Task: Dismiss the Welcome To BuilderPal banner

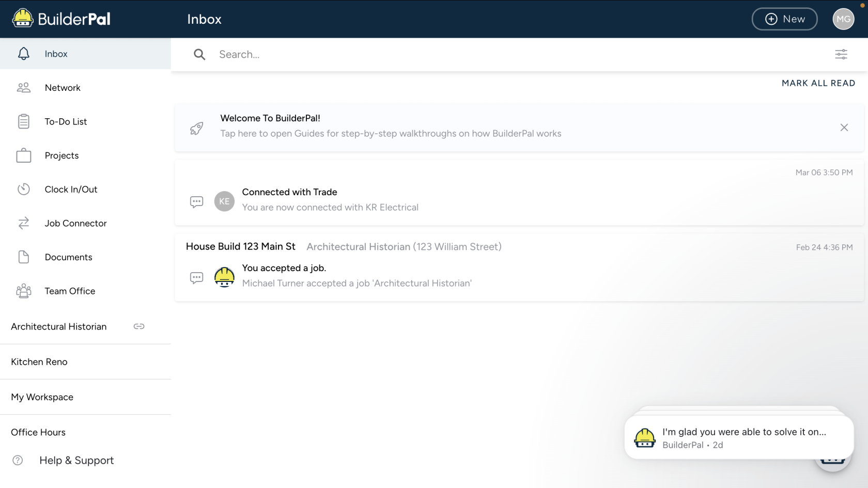Action: 844,128
